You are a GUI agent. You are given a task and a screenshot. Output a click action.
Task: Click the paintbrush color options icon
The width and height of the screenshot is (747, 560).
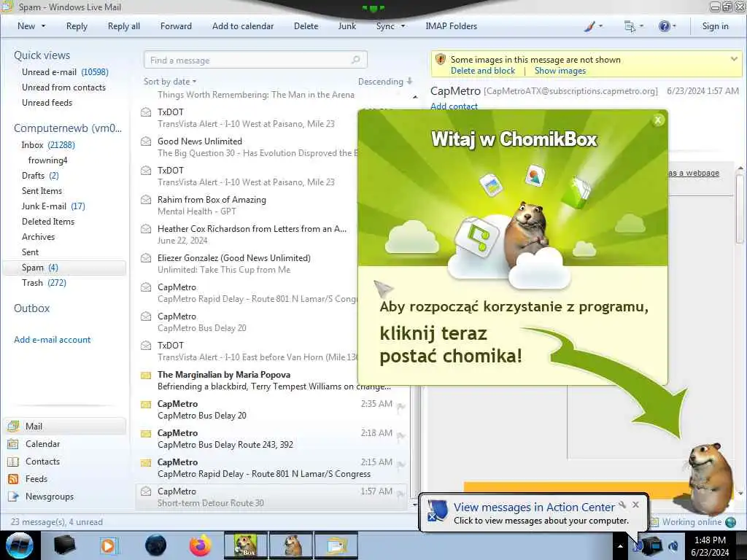[589, 26]
